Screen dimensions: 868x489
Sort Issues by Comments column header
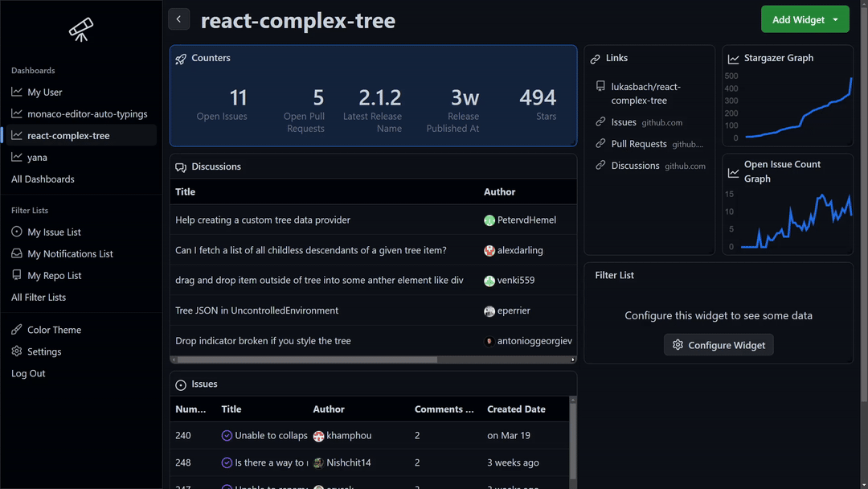[444, 409]
